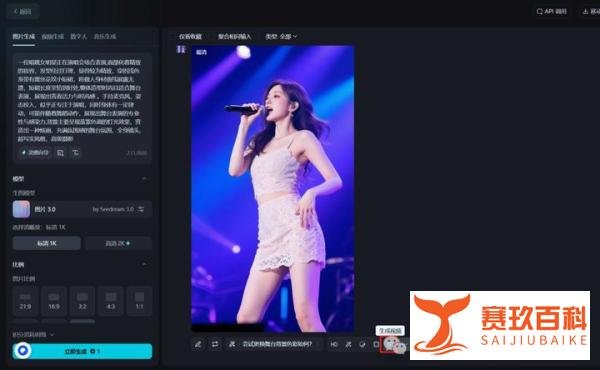Image resolution: width=600 pixels, height=370 pixels.
Task: Click the model switch sliders icon beside Seedream 3.0
Action: 141,209
